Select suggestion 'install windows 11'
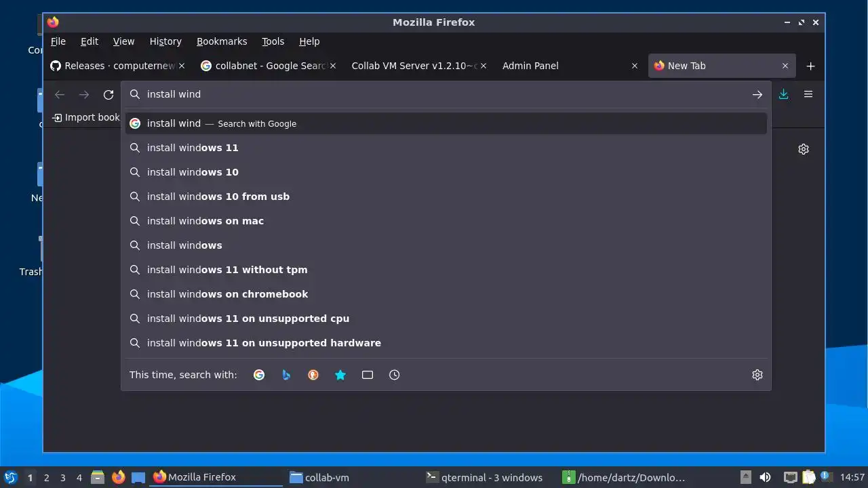868x488 pixels. tap(446, 148)
